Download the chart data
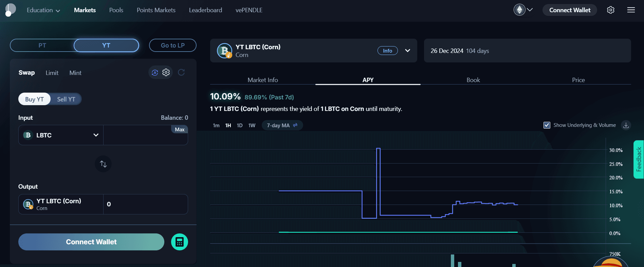The width and height of the screenshot is (644, 267). tap(626, 125)
